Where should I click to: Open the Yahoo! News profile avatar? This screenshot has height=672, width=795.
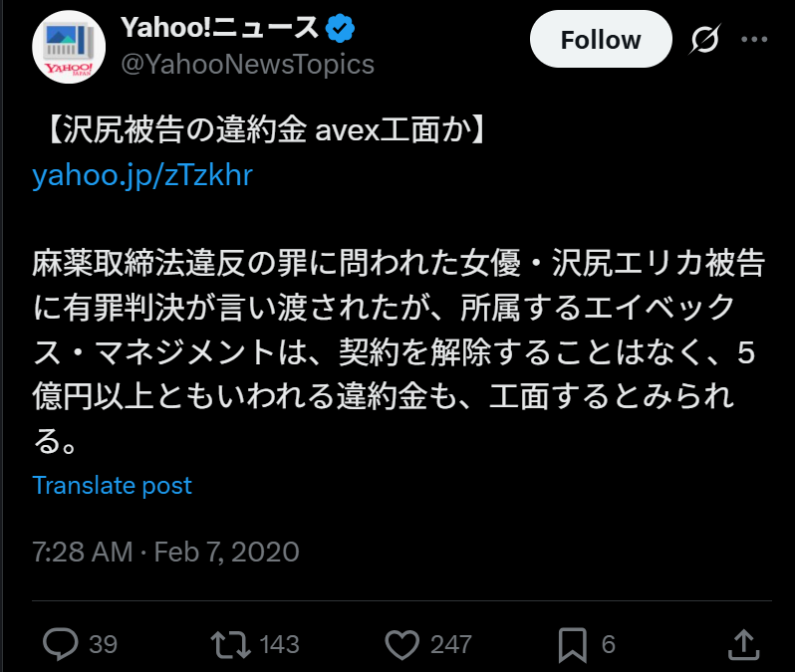(69, 47)
